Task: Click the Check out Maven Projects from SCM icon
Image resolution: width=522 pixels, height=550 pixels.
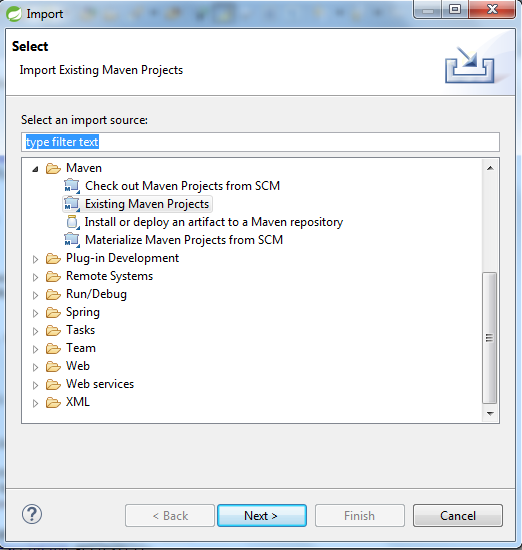Action: 72,186
